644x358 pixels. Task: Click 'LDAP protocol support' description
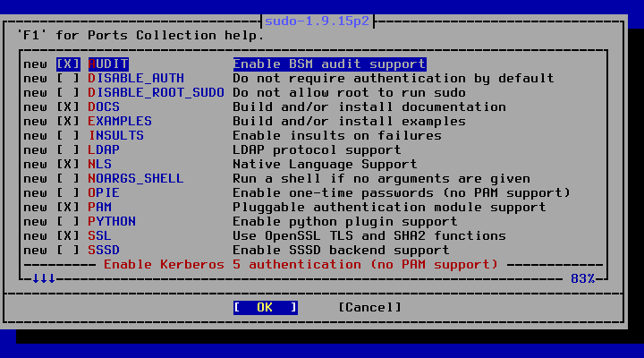point(317,150)
